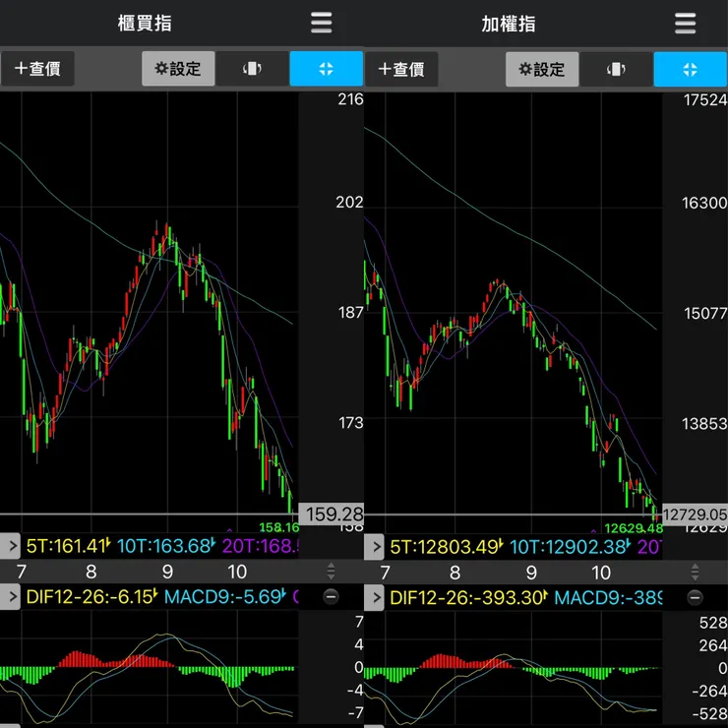Select DIF12-26:-393.30 indicator value

(468, 597)
